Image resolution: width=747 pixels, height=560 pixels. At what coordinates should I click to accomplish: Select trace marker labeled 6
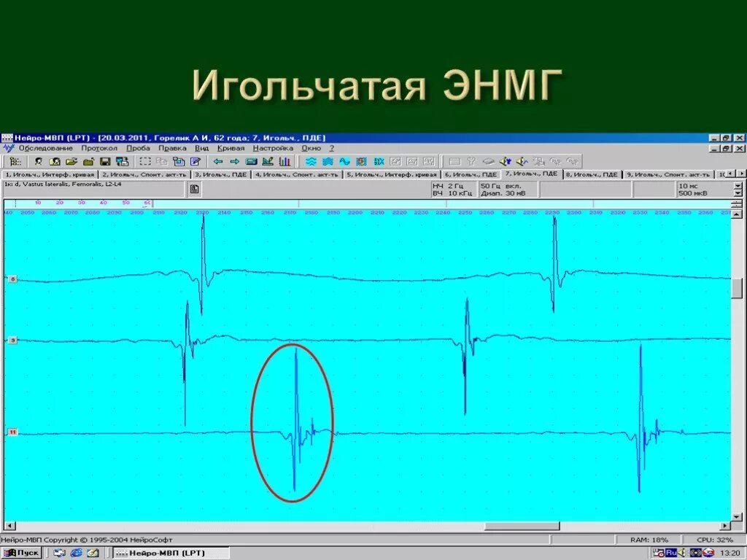(12, 279)
